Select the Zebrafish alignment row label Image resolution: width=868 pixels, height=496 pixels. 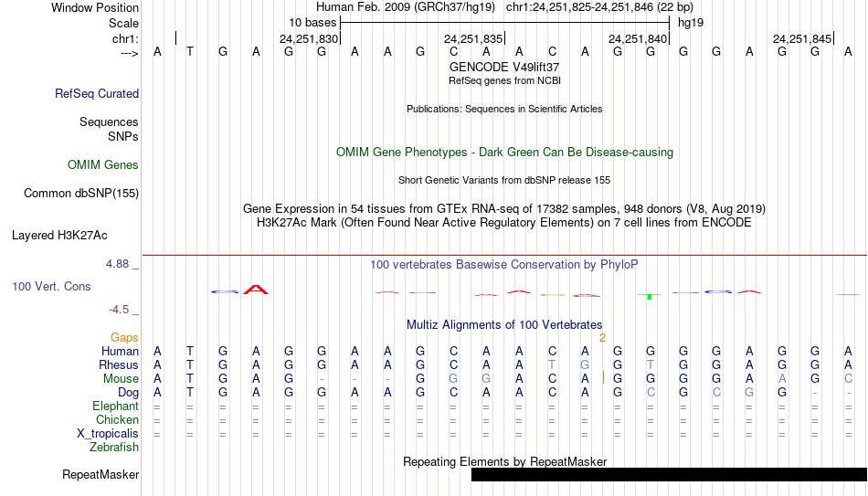pyautogui.click(x=114, y=448)
